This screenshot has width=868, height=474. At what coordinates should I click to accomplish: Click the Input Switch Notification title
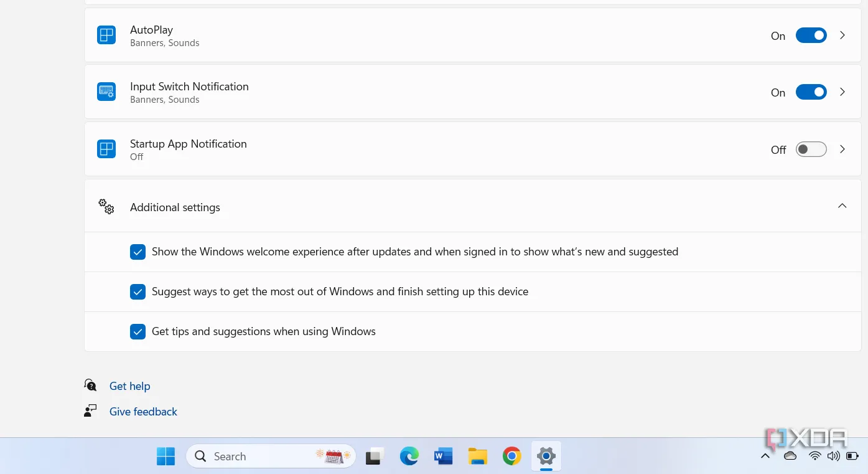[x=189, y=87]
